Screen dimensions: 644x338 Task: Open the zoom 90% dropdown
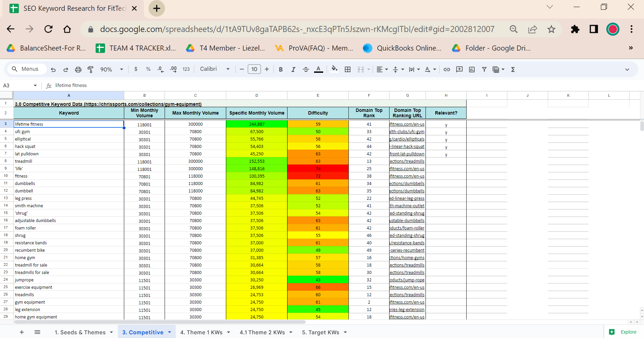(111, 69)
